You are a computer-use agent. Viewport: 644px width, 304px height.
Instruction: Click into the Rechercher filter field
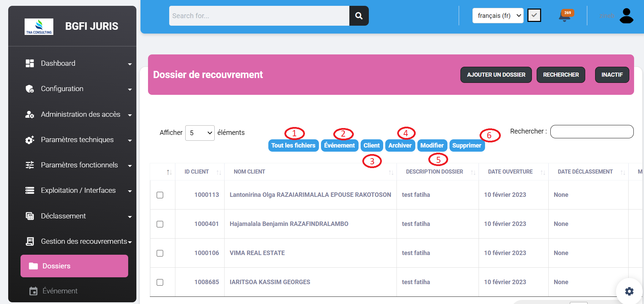click(592, 132)
